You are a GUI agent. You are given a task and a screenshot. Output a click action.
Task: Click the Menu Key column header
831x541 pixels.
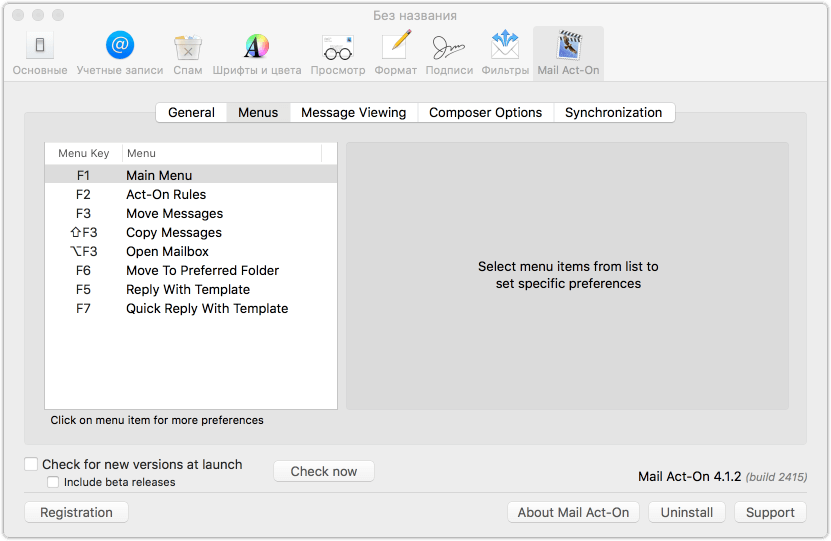(84, 153)
